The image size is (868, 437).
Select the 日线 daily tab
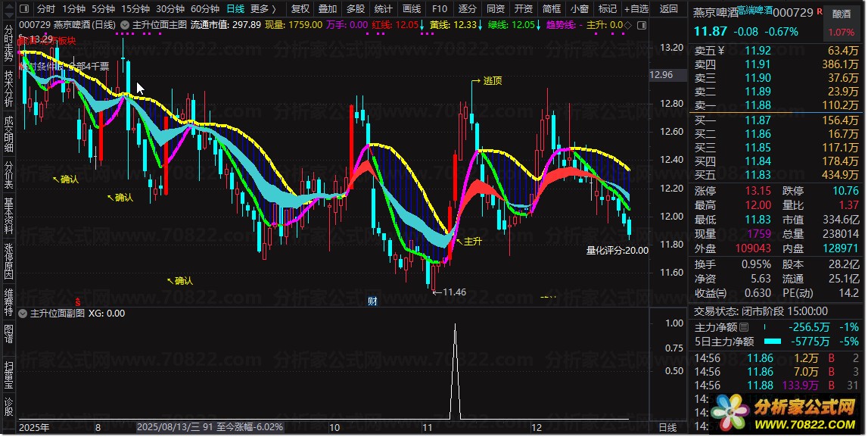[235, 9]
